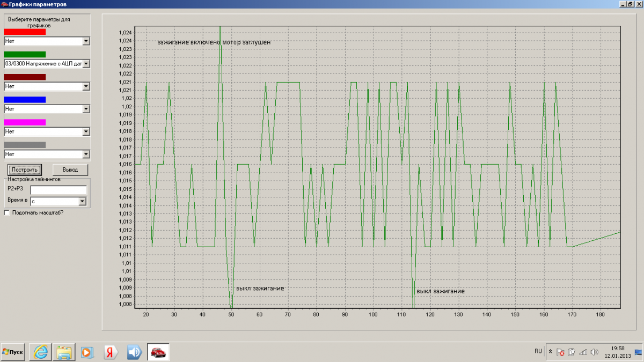Click the power plug battery tray icon
The width and height of the screenshot is (644, 362).
[572, 352]
